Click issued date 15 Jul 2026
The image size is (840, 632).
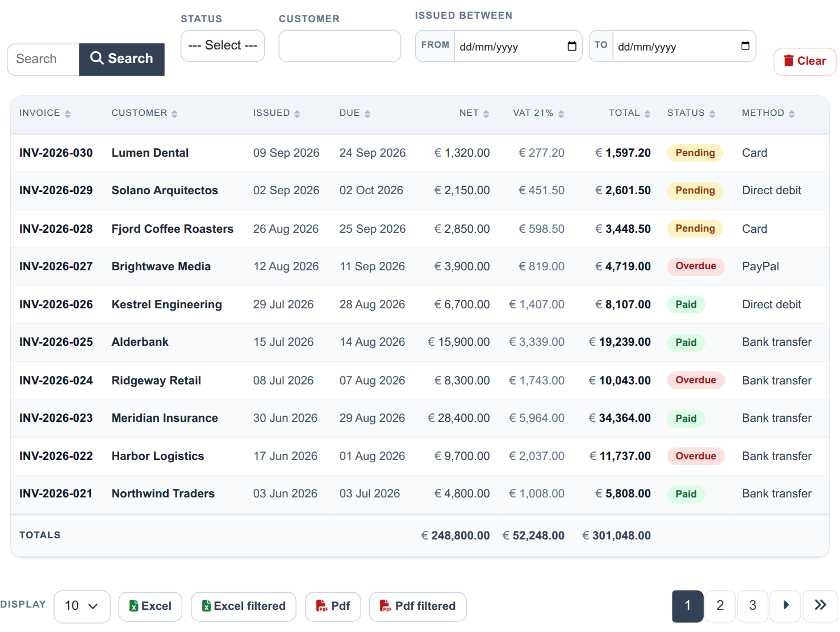click(x=283, y=342)
